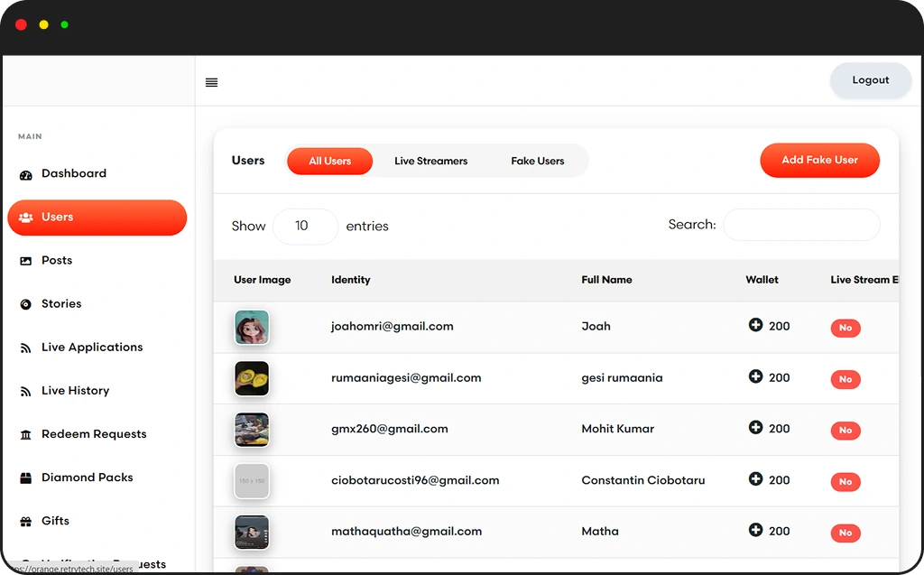Click plus icon for Constantin Ciobotaru's wallet
This screenshot has height=575, width=924.
755,479
